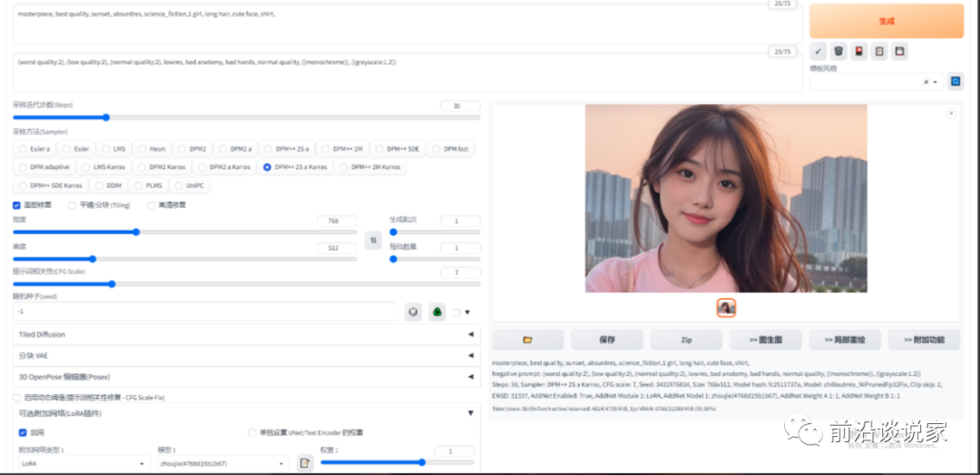The width and height of the screenshot is (980, 475).
Task: Click the positive prompt text box
Action: 407,25
